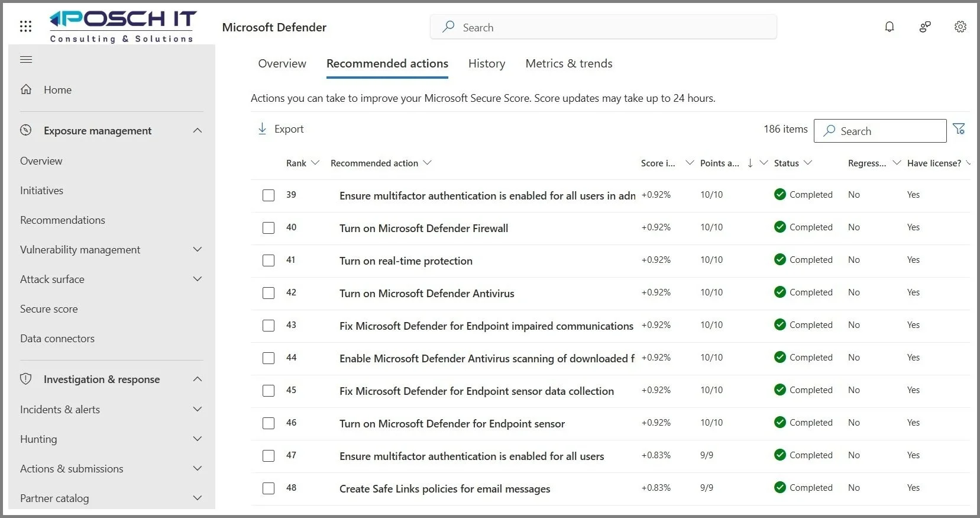Click the '186 items' count text
Screen dimensions: 980x518
coord(785,128)
